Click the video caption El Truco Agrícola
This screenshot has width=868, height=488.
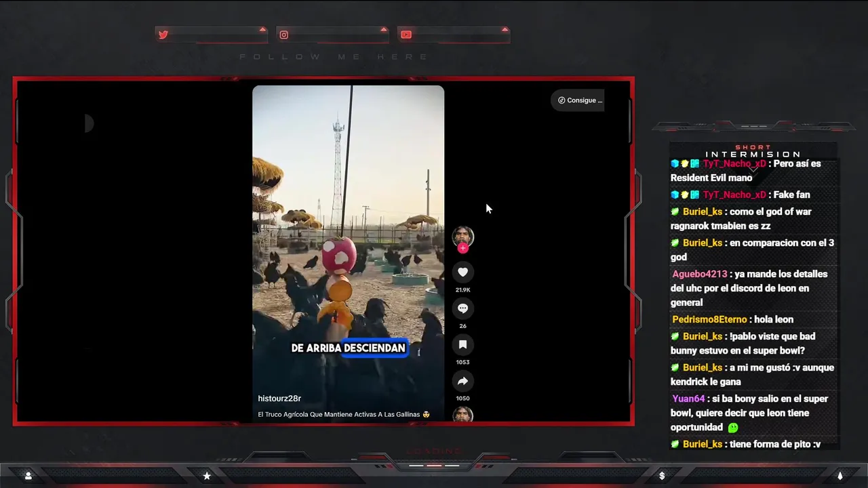coord(344,414)
